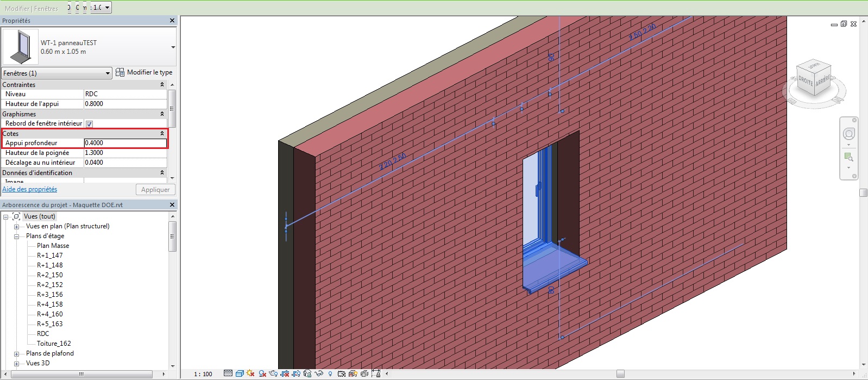Select Toiture_162 in the project browser
The image size is (868, 380).
(54, 344)
